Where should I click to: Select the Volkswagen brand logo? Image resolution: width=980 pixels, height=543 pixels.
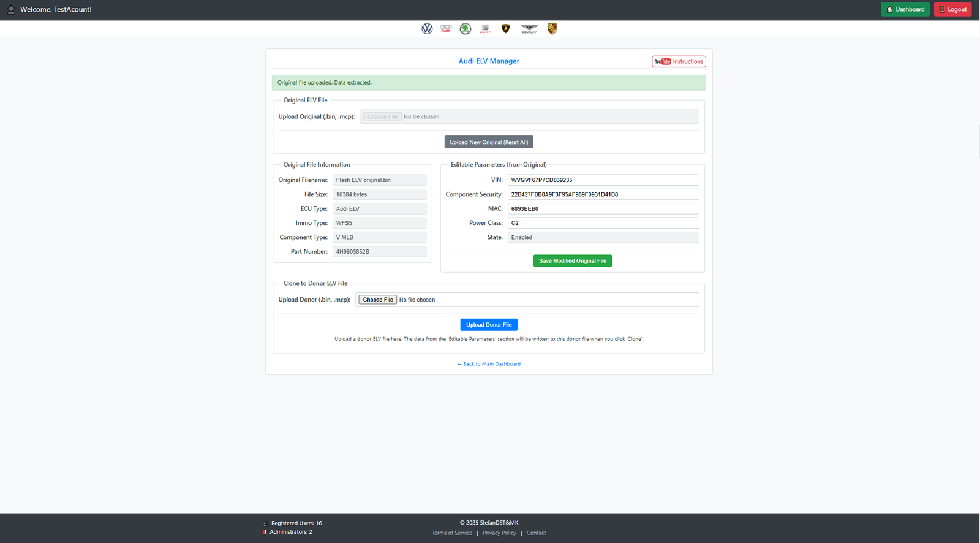(x=427, y=29)
